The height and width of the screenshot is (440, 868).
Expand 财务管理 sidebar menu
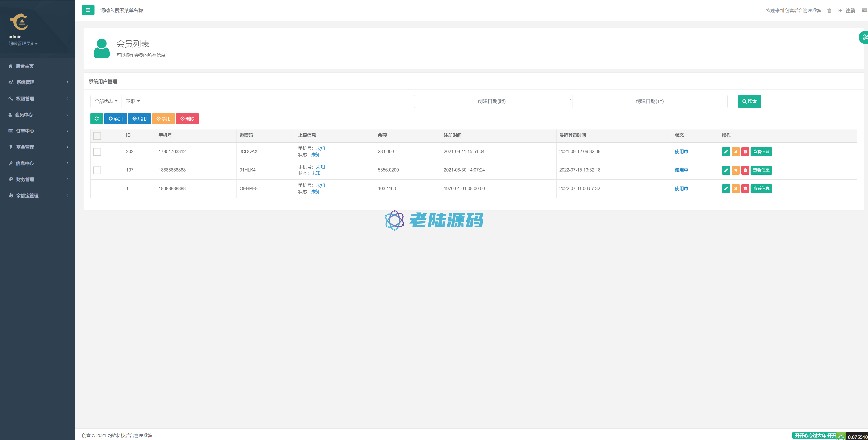click(37, 179)
